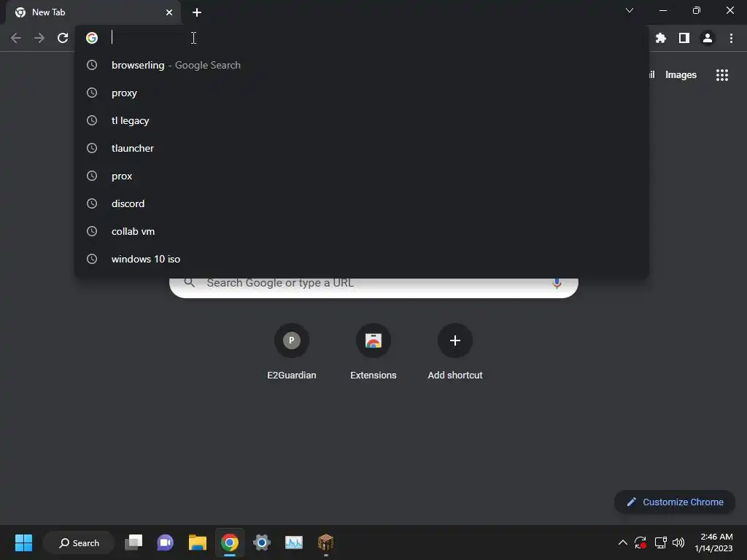
Task: Choose the proxy suggestion
Action: 362,93
